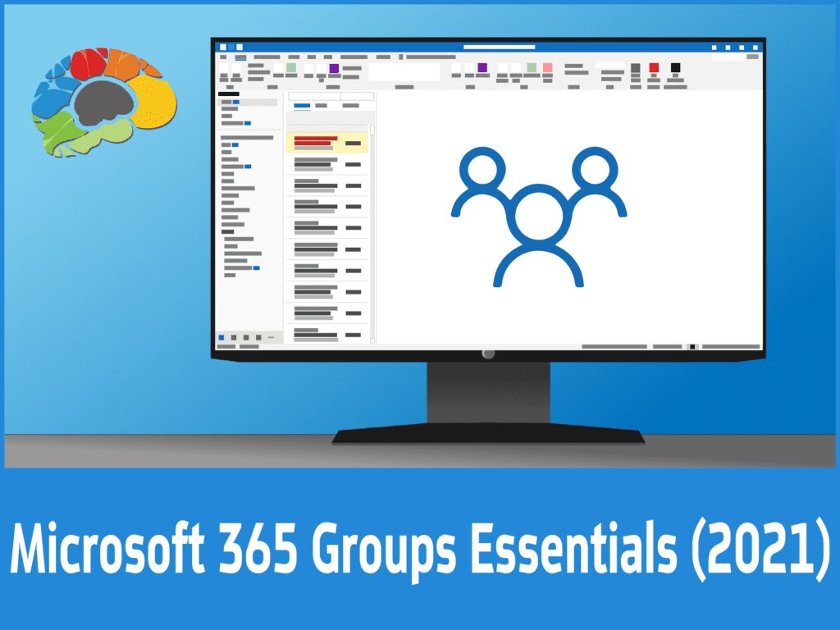The image size is (840, 630).
Task: Open the ellipsis menu in the navigation bar
Action: (x=271, y=337)
